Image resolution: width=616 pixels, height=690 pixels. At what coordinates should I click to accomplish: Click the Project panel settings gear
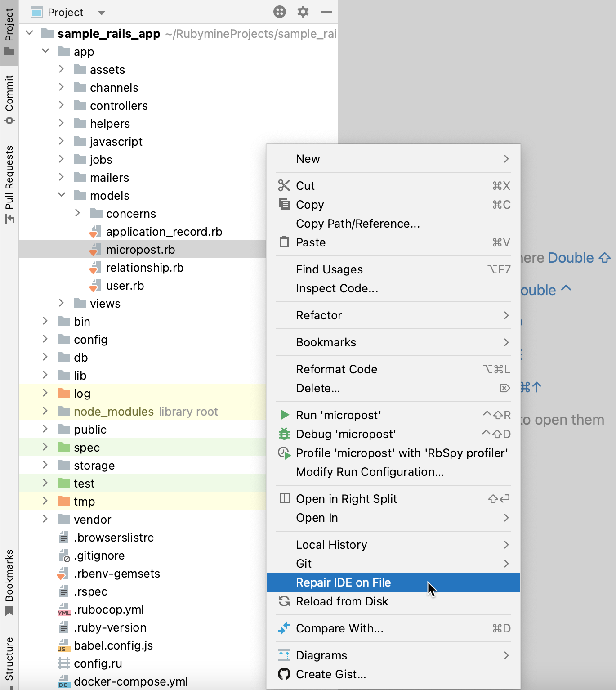click(x=303, y=12)
